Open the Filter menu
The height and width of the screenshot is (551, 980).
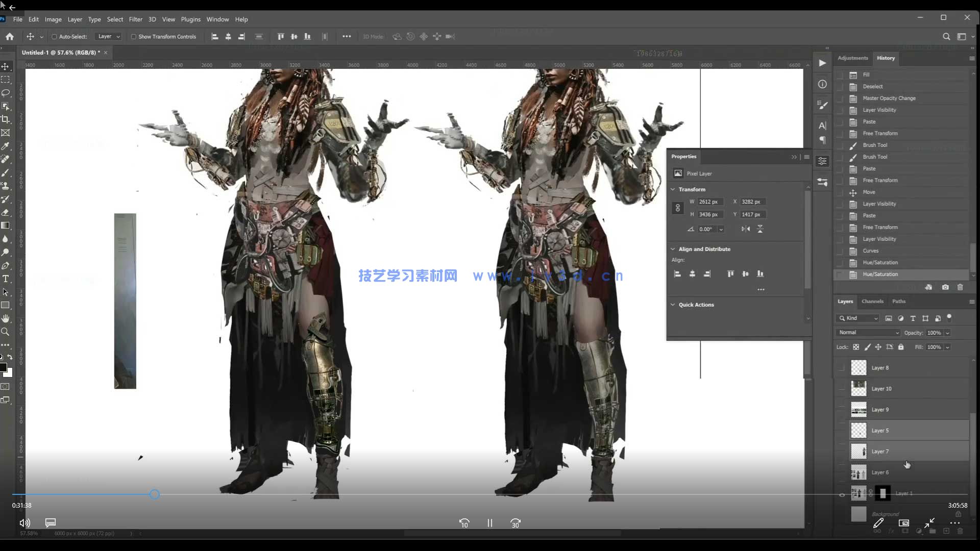click(x=135, y=19)
